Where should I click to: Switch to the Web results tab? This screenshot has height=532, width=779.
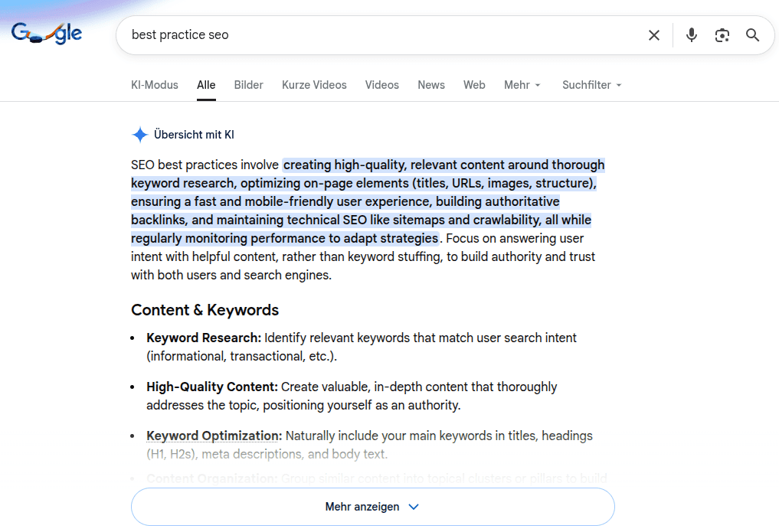[474, 85]
